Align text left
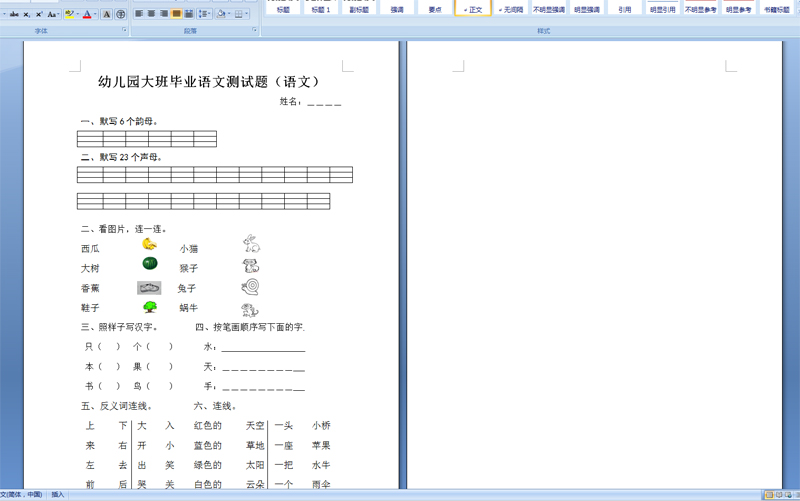This screenshot has width=800, height=501. tap(139, 14)
